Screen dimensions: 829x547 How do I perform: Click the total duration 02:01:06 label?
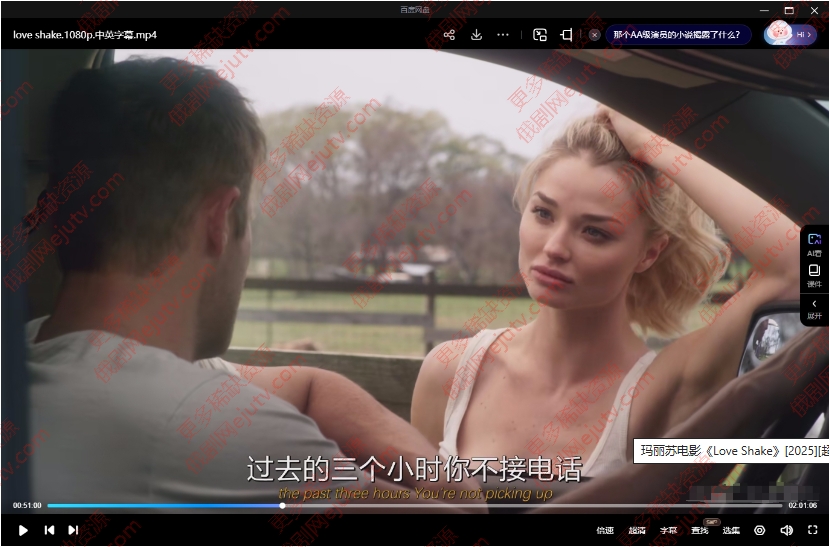[802, 506]
